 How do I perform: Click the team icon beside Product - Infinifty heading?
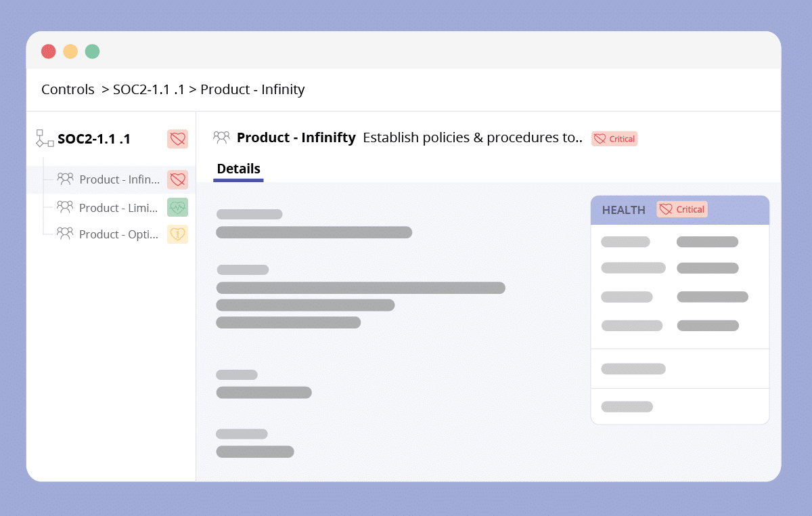(x=221, y=137)
